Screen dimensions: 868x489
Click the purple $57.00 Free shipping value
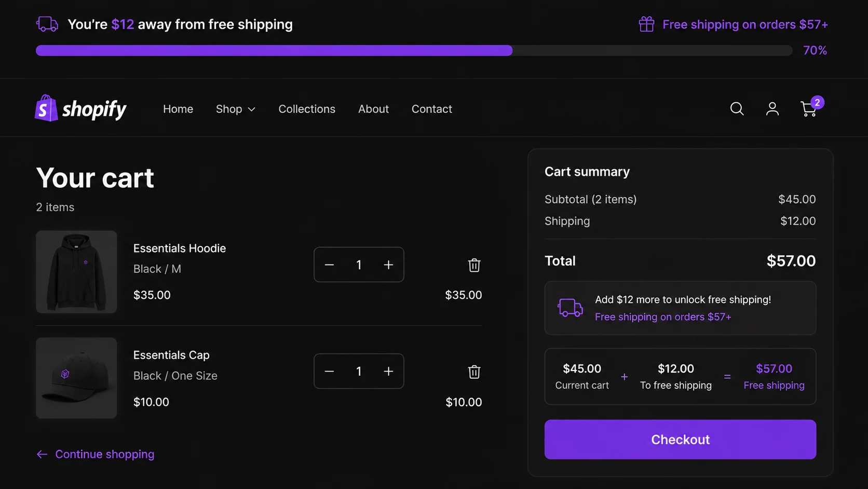click(774, 368)
